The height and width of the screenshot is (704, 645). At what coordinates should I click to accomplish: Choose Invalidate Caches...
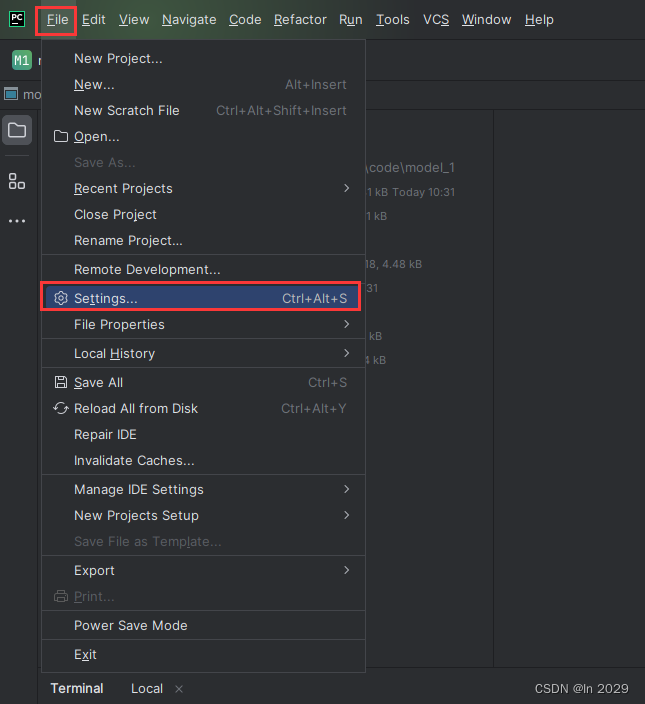pos(203,461)
